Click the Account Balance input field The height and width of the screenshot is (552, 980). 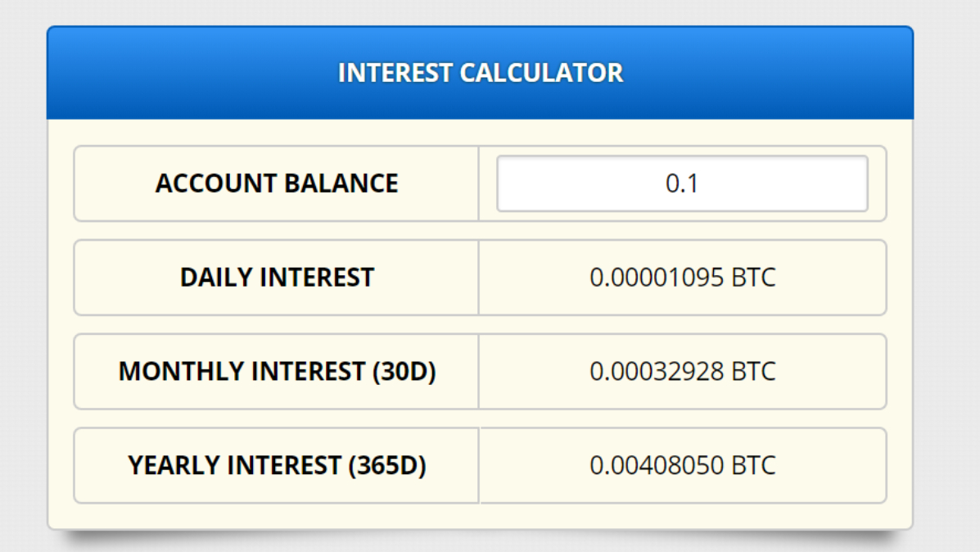(682, 183)
